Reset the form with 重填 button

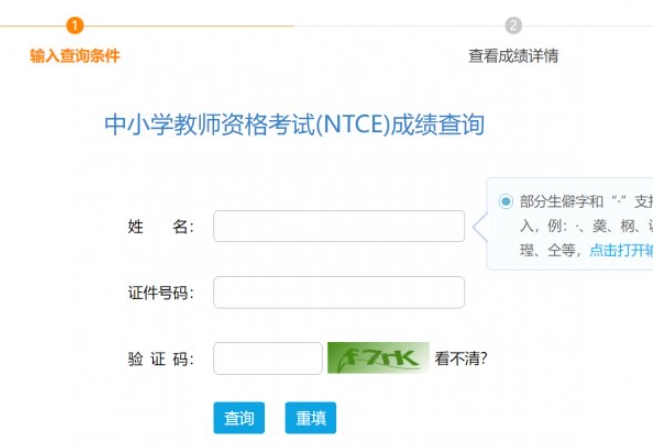click(311, 418)
